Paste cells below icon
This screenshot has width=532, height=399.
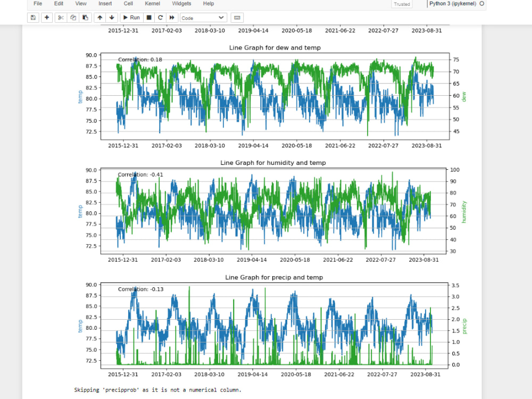(x=85, y=18)
